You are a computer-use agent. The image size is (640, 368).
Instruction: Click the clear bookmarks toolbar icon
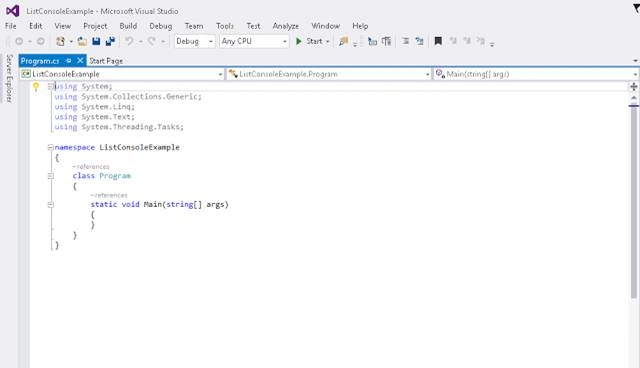(x=481, y=41)
